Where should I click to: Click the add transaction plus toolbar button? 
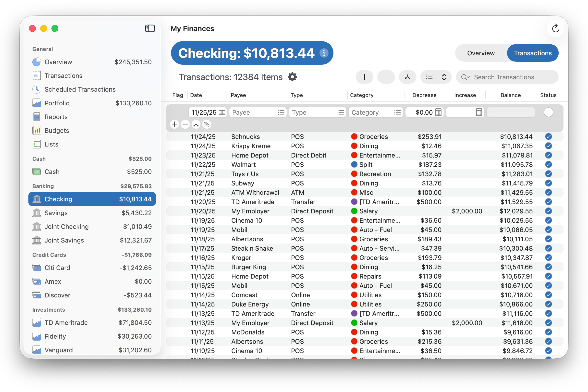pos(364,77)
